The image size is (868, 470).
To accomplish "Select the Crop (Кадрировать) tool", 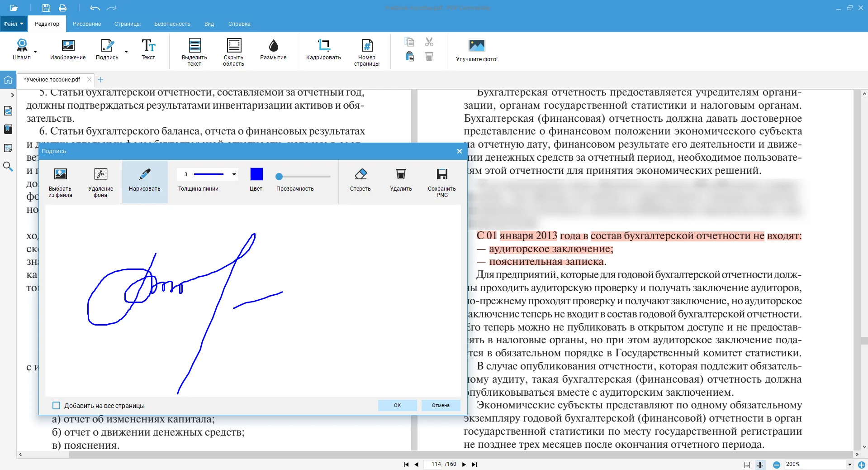I will pos(323,45).
